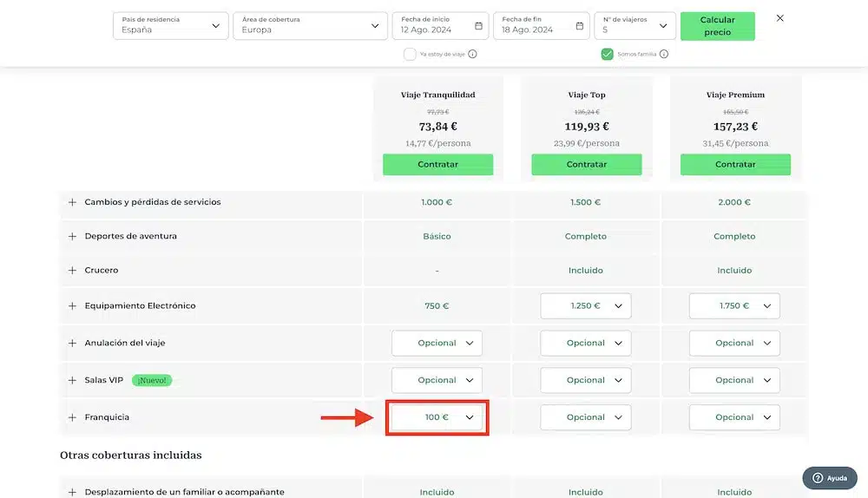Click the 750 € Equipamiento Electrónico value
This screenshot has height=498, width=868.
[x=437, y=306]
